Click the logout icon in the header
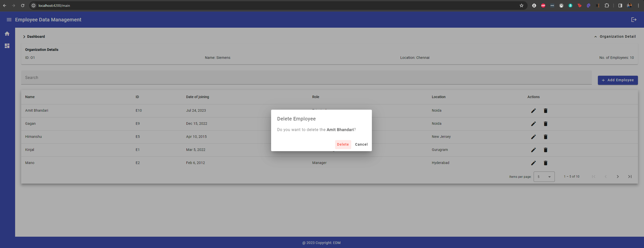644x248 pixels. pos(634,19)
